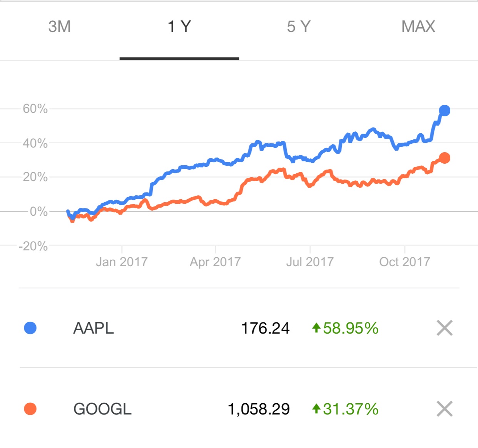Click the GOOGL ticker label

[102, 408]
